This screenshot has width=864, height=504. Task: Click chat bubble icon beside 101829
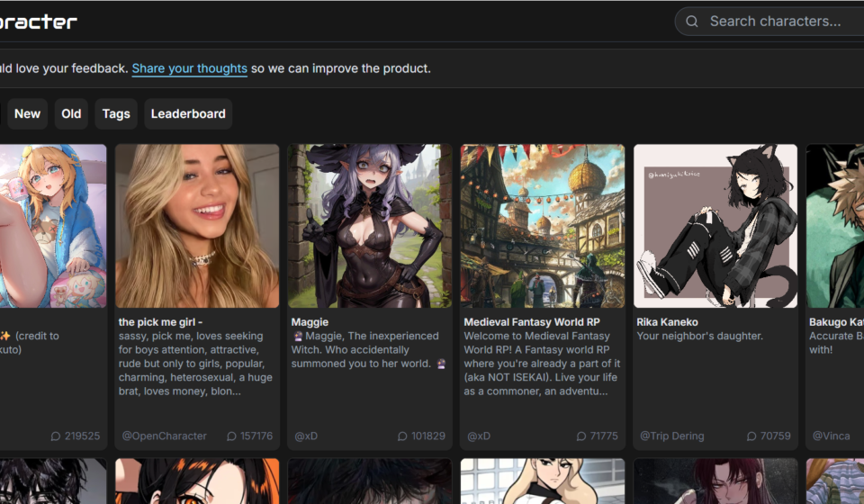click(x=402, y=436)
